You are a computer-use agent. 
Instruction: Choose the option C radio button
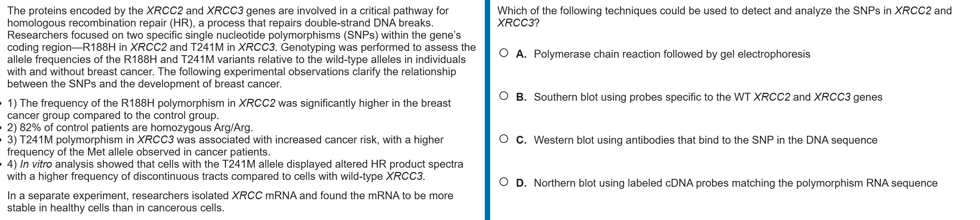[504, 139]
